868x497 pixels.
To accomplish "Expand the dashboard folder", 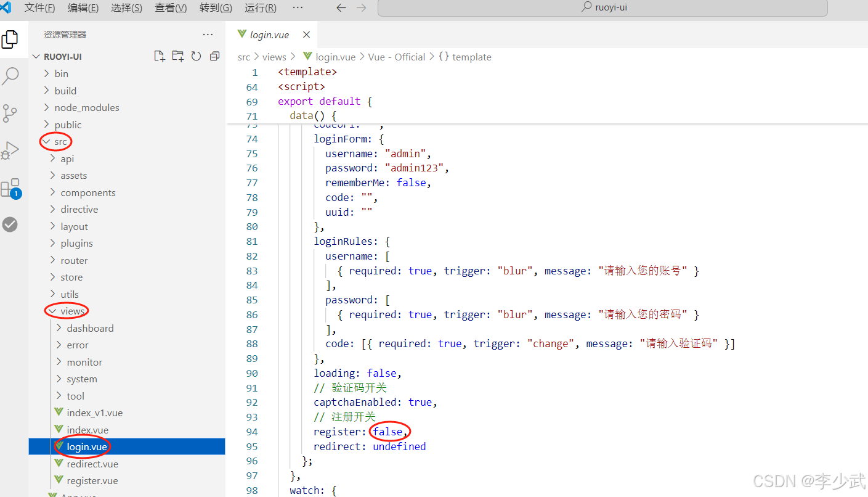I will tap(127, 328).
